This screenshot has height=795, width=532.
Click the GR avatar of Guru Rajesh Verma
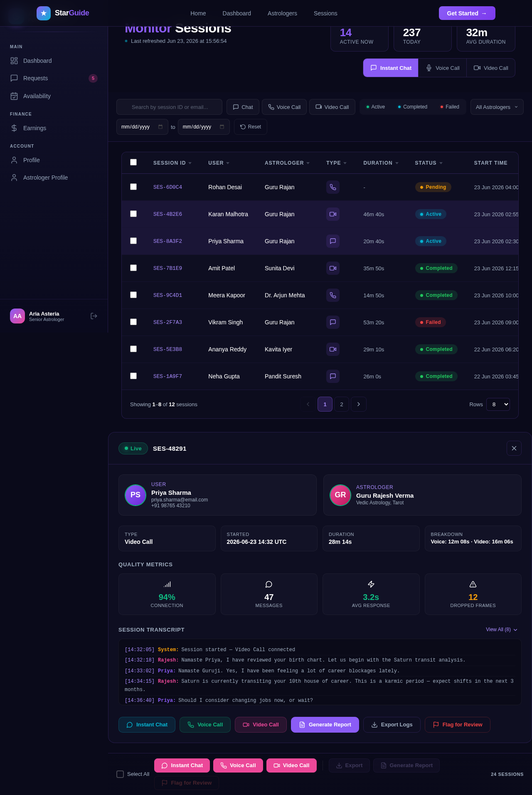click(x=340, y=495)
